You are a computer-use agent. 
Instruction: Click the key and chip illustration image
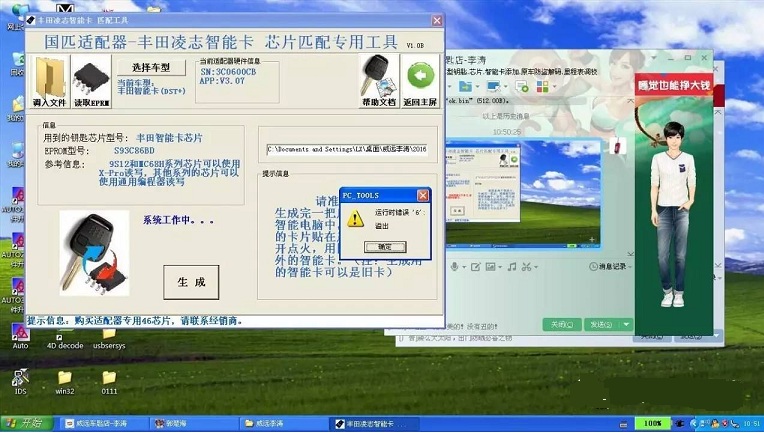pyautogui.click(x=94, y=253)
